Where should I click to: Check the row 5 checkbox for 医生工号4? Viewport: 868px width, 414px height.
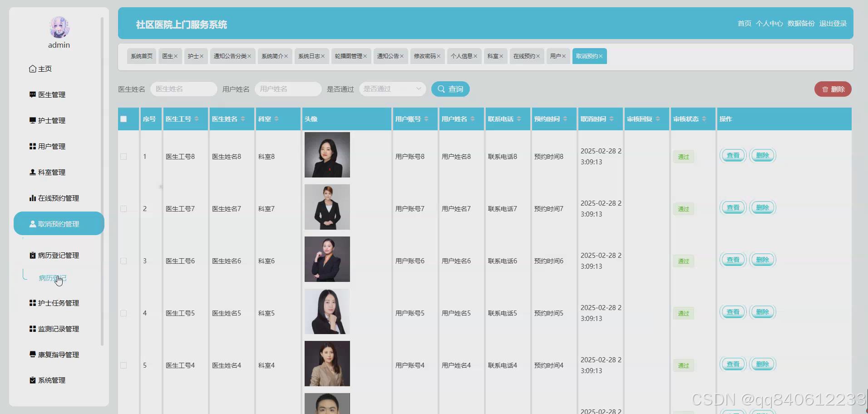(123, 365)
